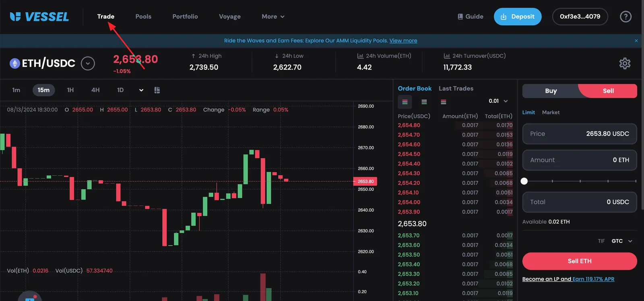This screenshot has height=301, width=644.
Task: Select the 1m chart interval
Action: (16, 90)
